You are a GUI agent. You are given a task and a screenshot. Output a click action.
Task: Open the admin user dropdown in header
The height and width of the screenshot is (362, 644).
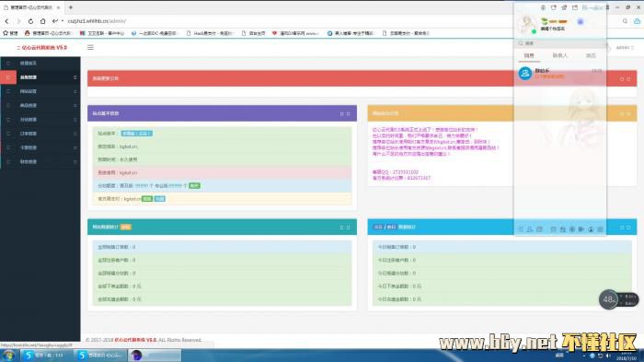pos(625,48)
